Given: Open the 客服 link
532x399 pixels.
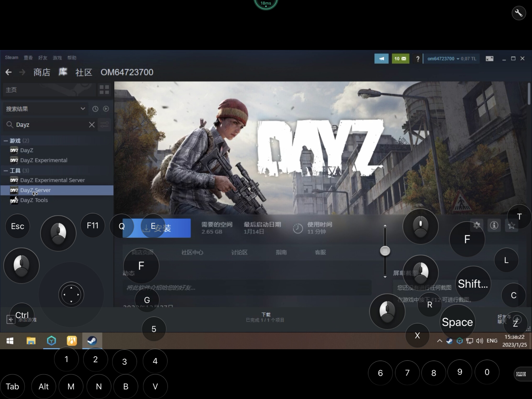Looking at the screenshot, I should coord(320,252).
